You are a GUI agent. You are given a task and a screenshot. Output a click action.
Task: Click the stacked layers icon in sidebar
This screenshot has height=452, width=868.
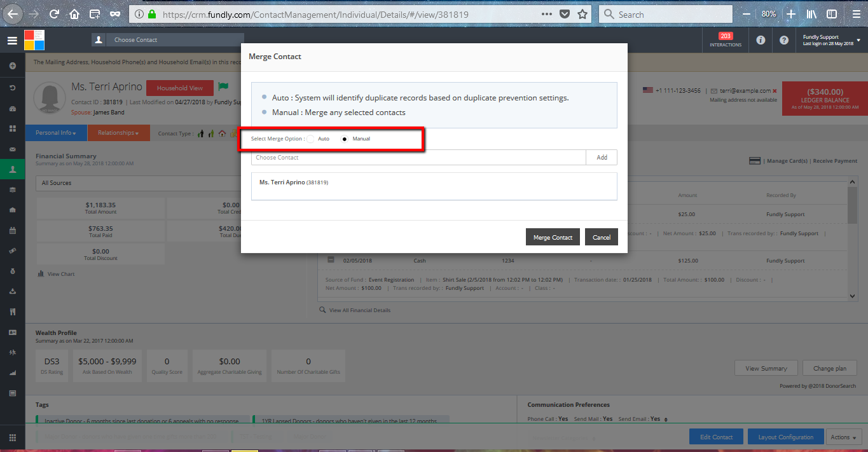(12, 189)
